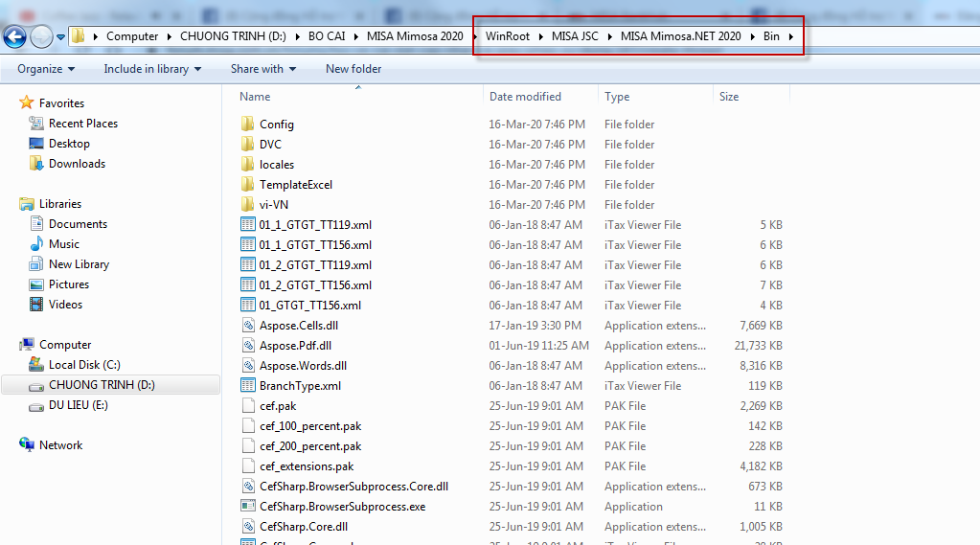
Task: Select file 01_1_GTGT_TT156.xml
Action: pos(315,245)
